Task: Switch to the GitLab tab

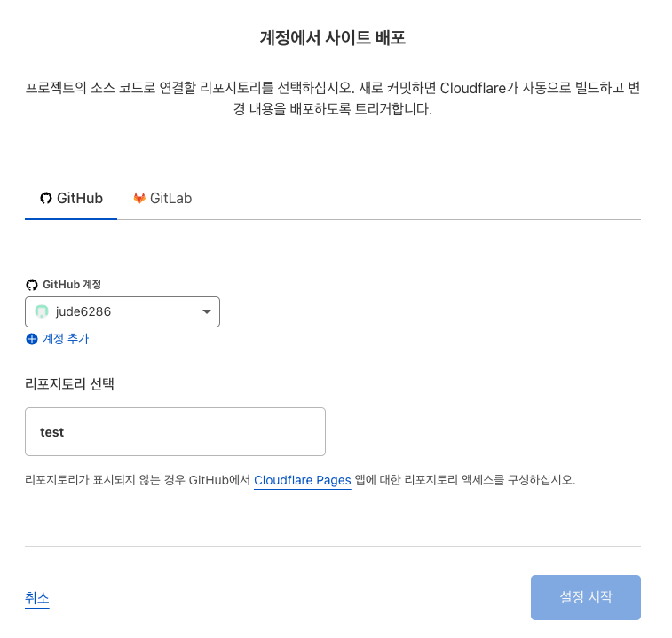Action: (x=162, y=198)
